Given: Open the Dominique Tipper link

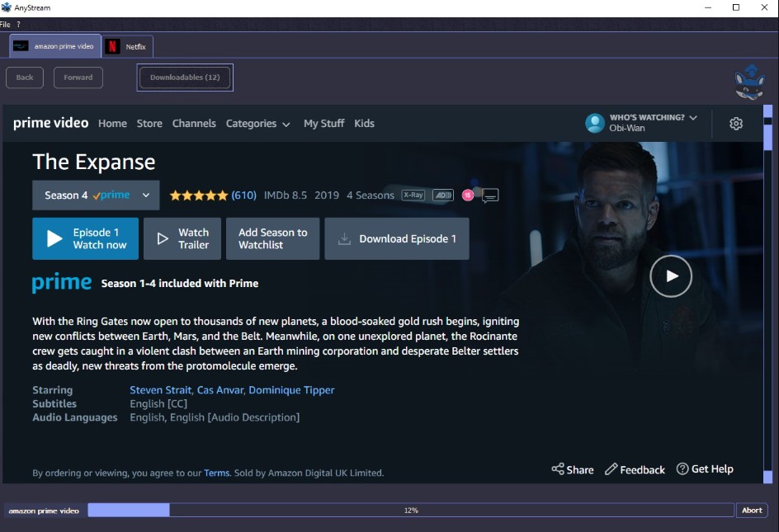Looking at the screenshot, I should click(291, 390).
